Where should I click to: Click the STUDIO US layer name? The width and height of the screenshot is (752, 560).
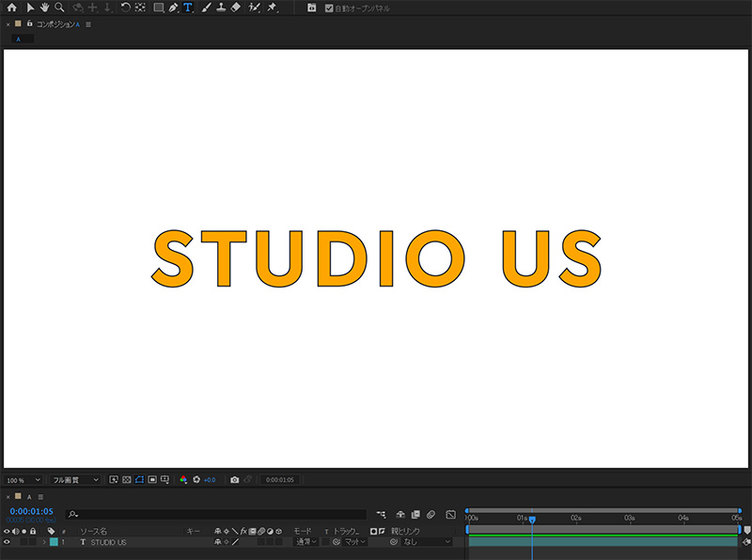[108, 542]
